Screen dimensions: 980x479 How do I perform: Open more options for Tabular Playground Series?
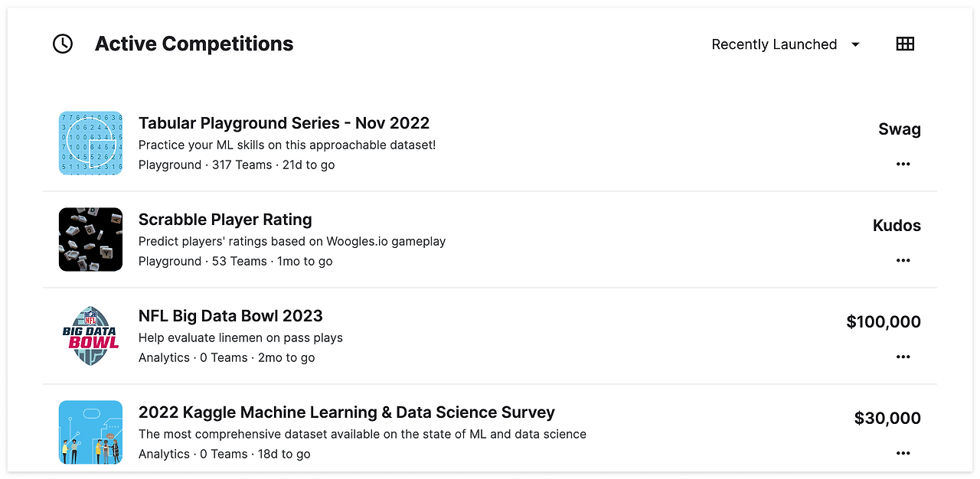903,165
